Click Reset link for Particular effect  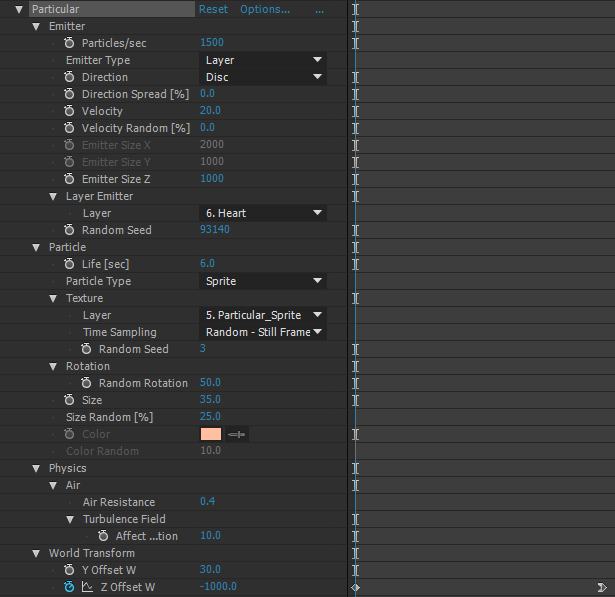(x=213, y=9)
